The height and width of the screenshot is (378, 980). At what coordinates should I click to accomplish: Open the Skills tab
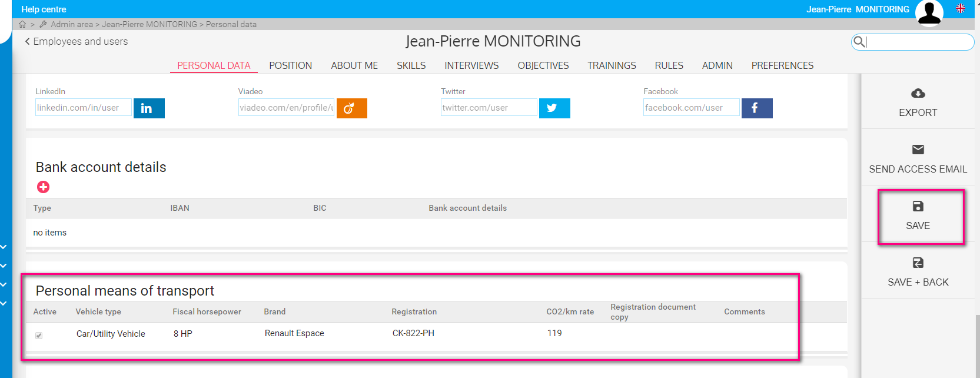click(411, 65)
